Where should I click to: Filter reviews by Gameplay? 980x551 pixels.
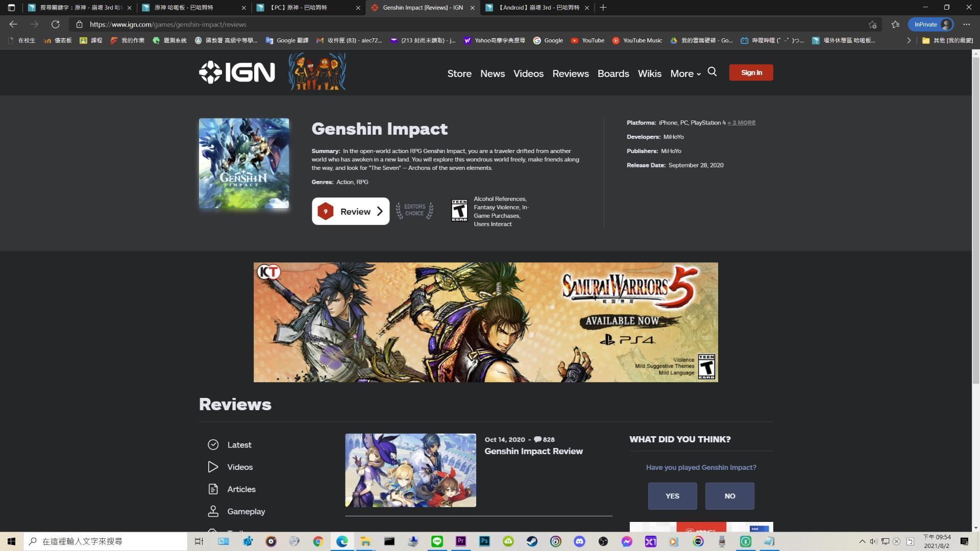(236, 511)
